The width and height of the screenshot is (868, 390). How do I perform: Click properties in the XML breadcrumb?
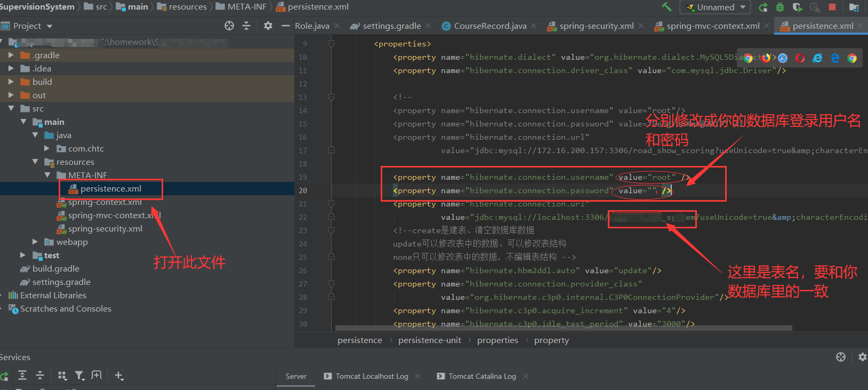point(497,340)
